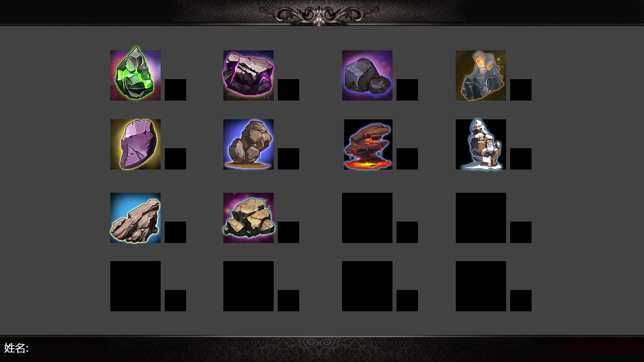Choose the gray mossy boulder icon

[x=367, y=75]
